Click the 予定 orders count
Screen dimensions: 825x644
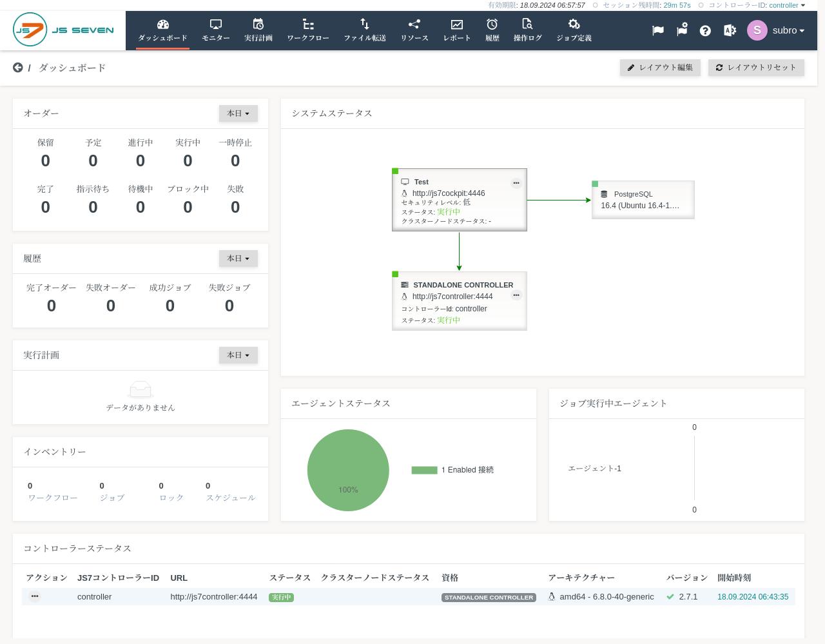[x=93, y=161]
